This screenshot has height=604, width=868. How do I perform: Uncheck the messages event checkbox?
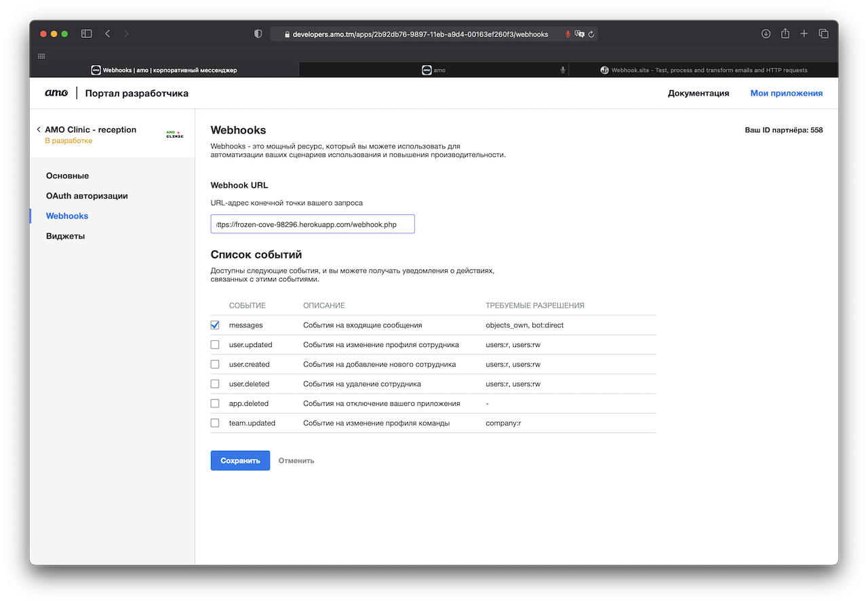click(x=215, y=325)
